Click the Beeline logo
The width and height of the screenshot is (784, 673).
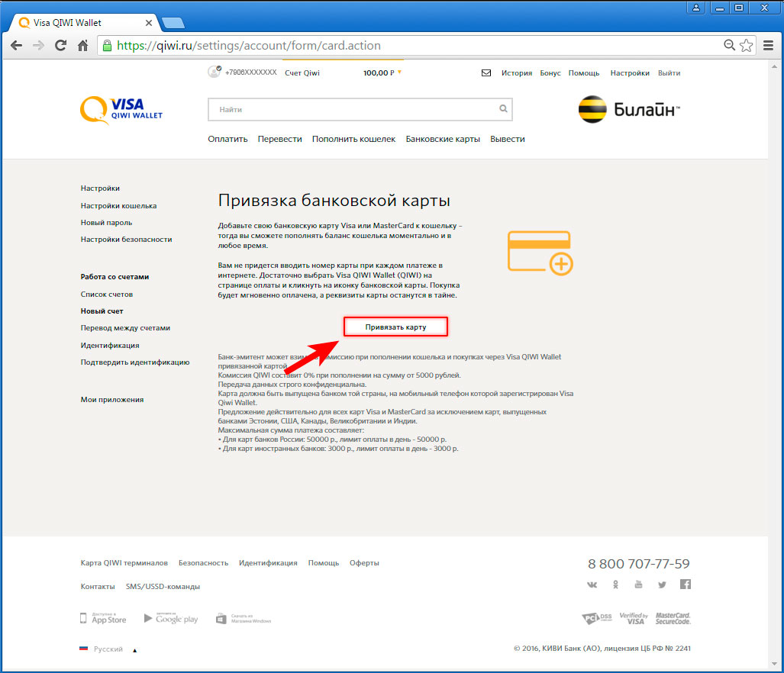tap(629, 109)
